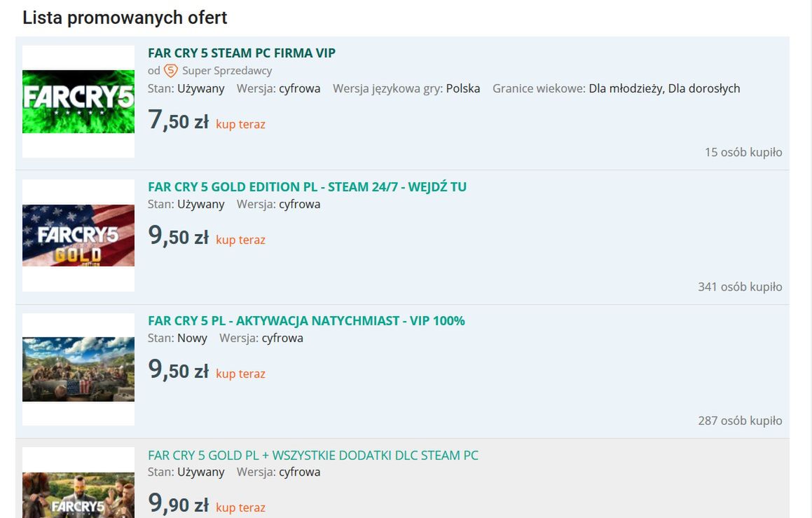
Task: Click the 7,50 zł price
Action: click(178, 121)
